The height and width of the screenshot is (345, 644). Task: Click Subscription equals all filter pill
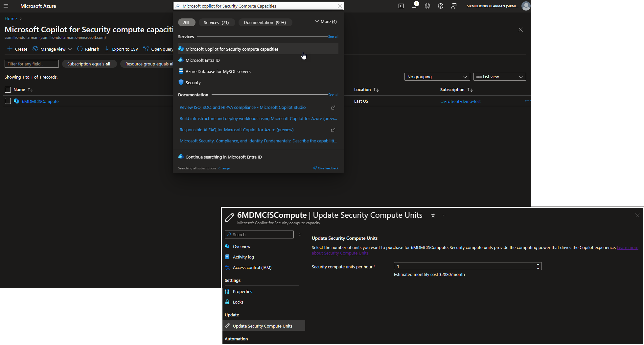[x=89, y=64]
